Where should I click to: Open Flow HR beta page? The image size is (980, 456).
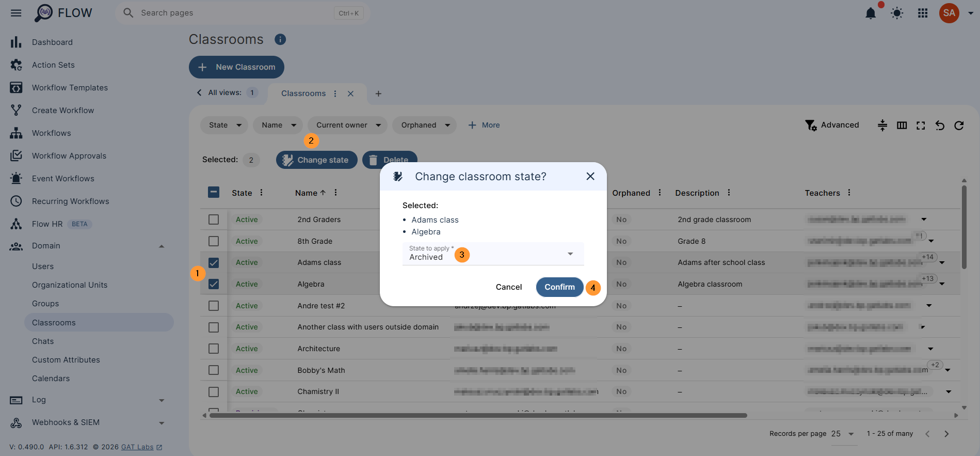[47, 224]
